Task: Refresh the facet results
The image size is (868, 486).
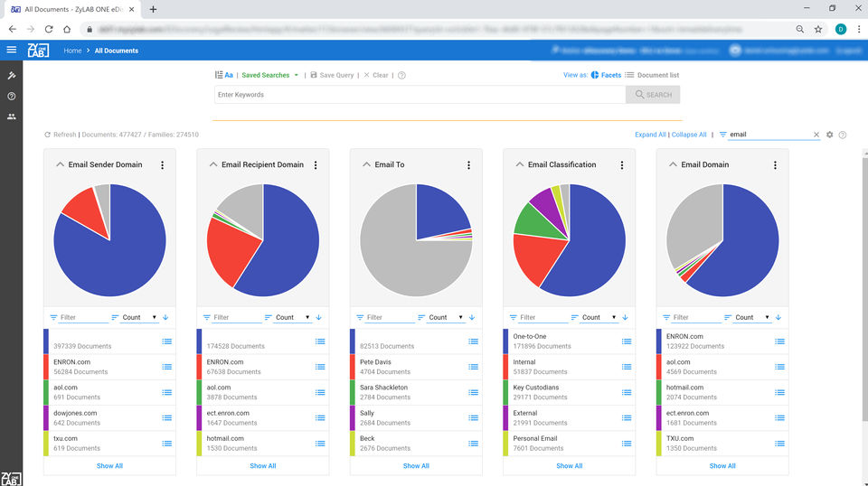Action: (x=61, y=135)
